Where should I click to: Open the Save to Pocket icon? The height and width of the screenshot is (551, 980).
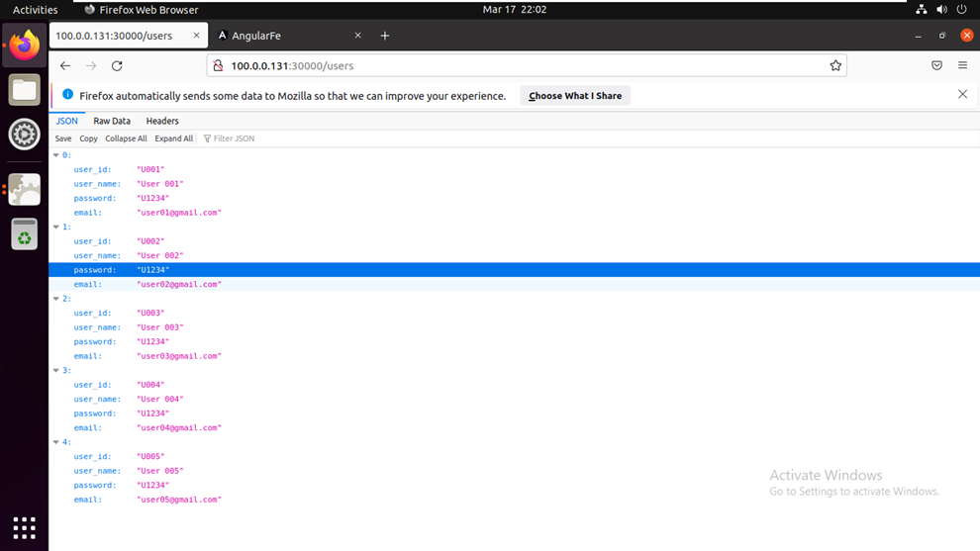point(936,65)
